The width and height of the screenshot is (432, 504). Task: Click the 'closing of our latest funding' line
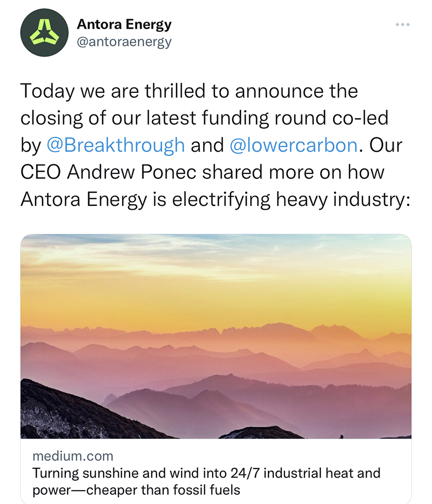click(x=205, y=118)
